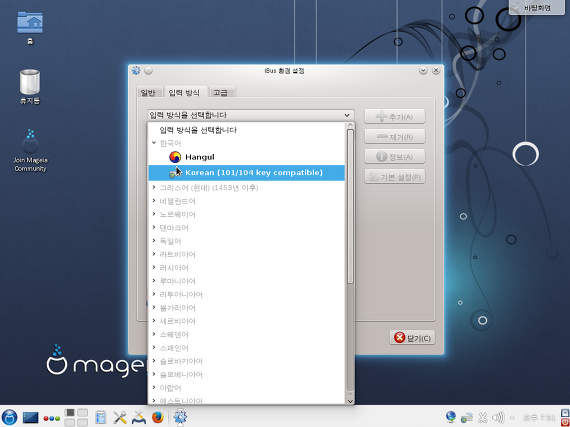Click the panel clock
This screenshot has width=570, height=427.
tap(540, 418)
